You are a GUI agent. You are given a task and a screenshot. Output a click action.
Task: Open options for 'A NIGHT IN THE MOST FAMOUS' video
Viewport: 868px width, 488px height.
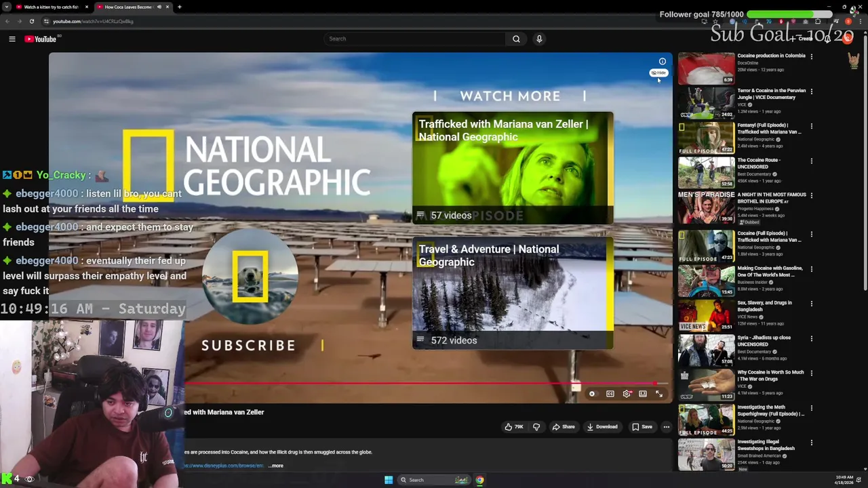point(812,195)
